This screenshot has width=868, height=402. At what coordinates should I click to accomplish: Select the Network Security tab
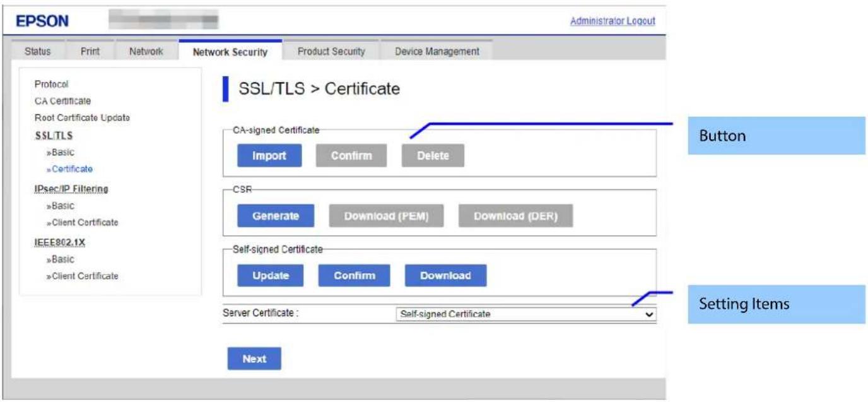click(230, 52)
